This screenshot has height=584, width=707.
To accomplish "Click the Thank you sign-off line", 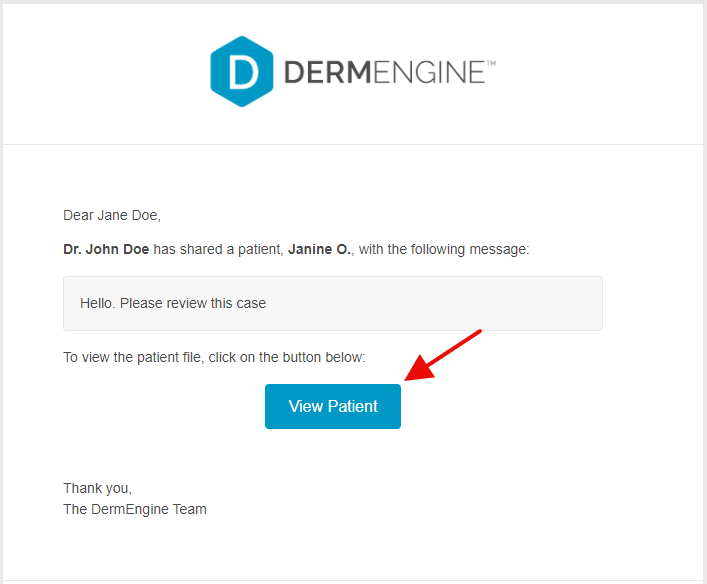I will (x=97, y=488).
